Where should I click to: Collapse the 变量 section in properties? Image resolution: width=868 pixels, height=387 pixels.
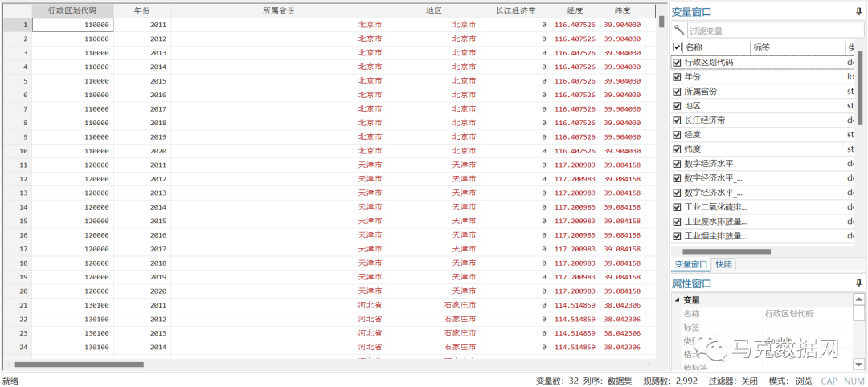pos(677,300)
